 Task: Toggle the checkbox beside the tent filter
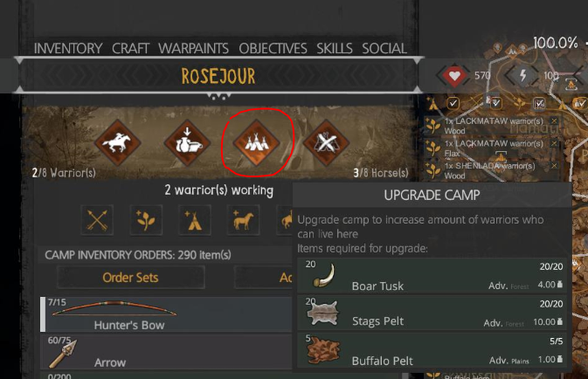453,103
